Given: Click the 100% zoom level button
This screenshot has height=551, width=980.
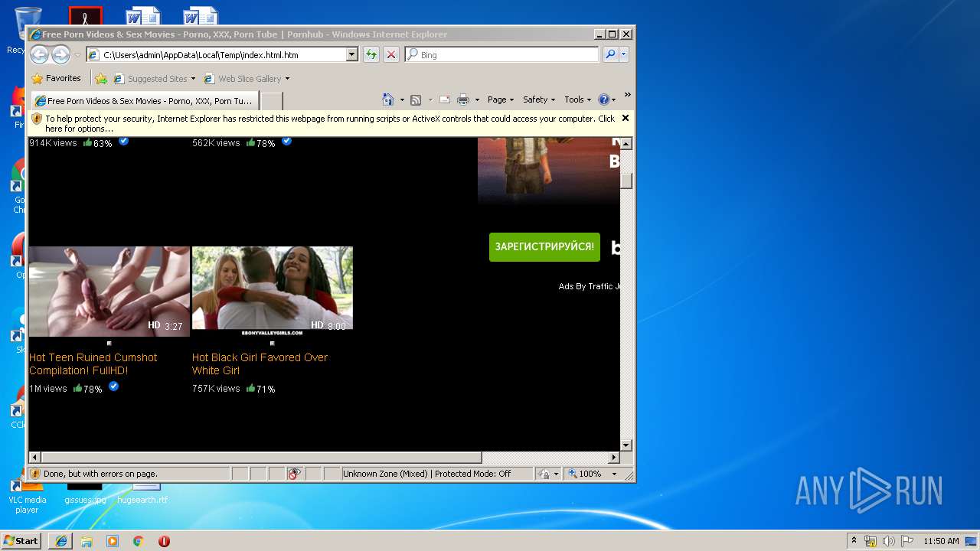Looking at the screenshot, I should pyautogui.click(x=585, y=474).
